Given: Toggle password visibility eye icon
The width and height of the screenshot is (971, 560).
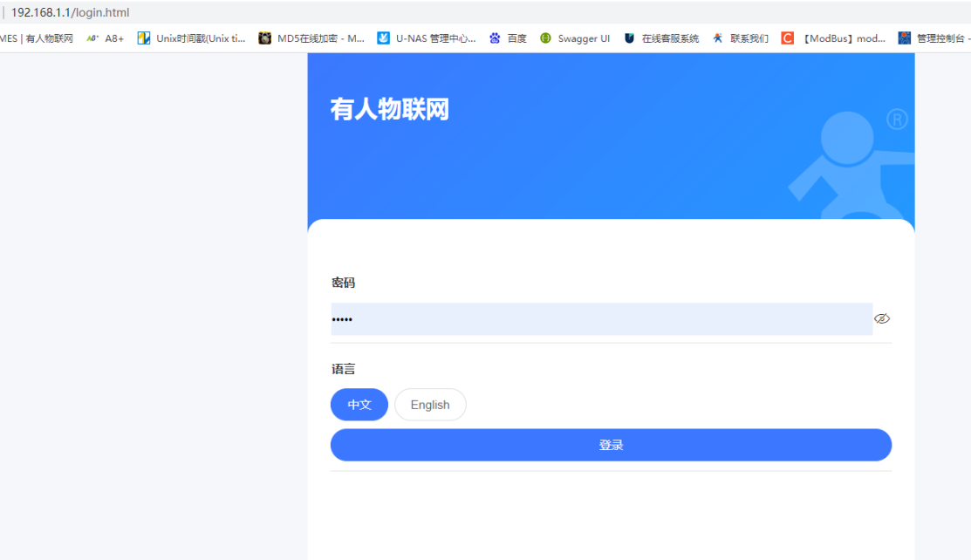Looking at the screenshot, I should pos(882,319).
